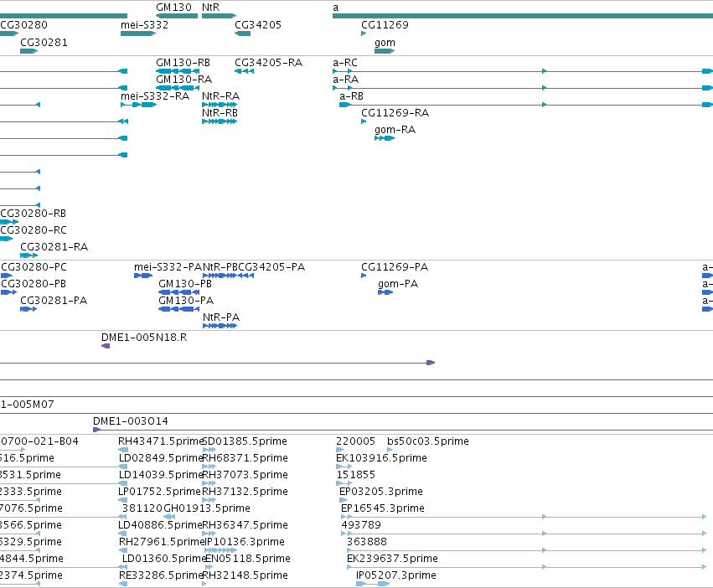Select the CG34205-PA protein label

click(271, 267)
